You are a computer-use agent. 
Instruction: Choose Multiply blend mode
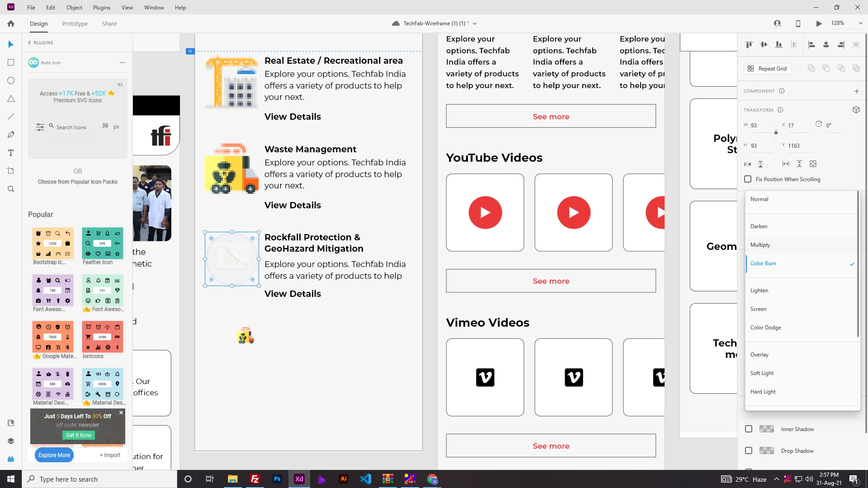click(760, 245)
